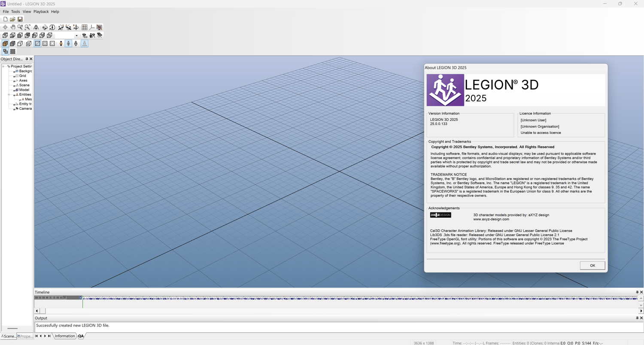
Task: Select the Grid item in the tree
Action: pos(22,76)
